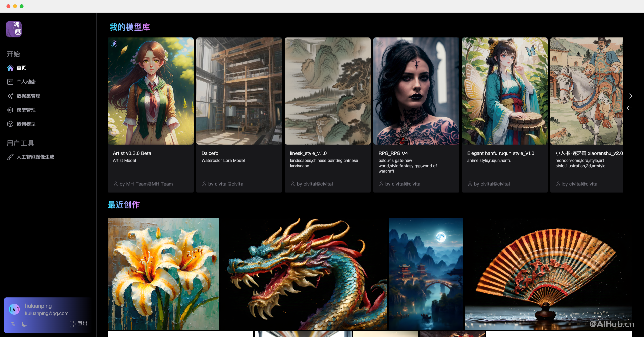Open the linesk_style_v.1.0 landscape preview image
Image resolution: width=644 pixels, height=337 pixels.
tap(327, 91)
